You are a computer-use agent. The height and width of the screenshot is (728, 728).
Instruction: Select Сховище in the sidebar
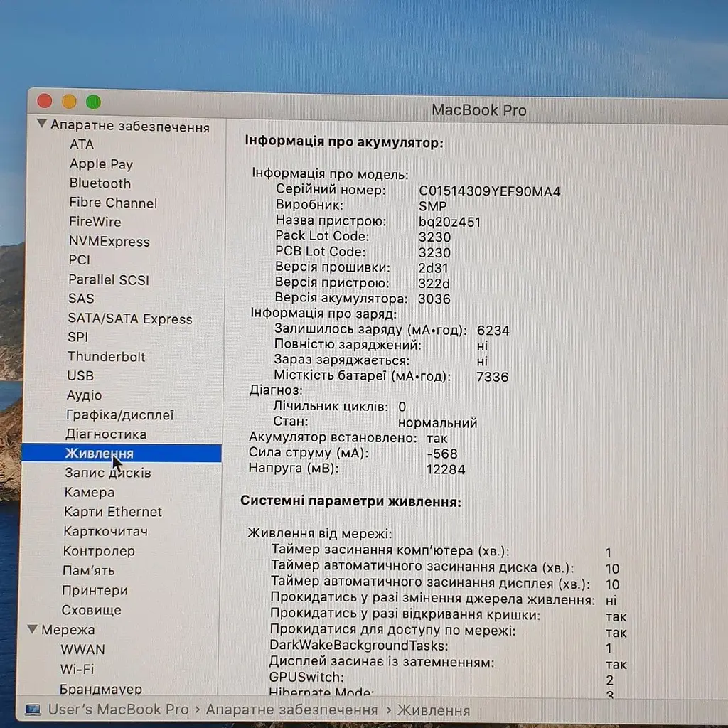point(92,610)
